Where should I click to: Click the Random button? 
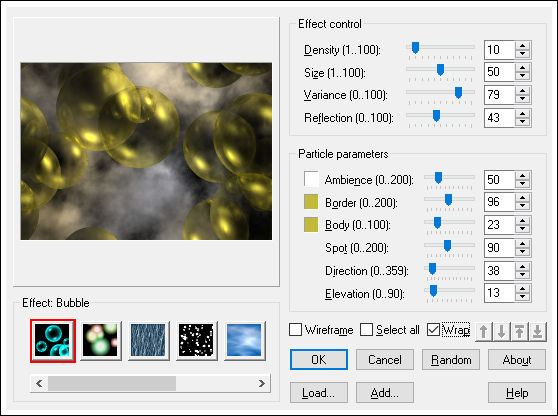click(x=451, y=360)
